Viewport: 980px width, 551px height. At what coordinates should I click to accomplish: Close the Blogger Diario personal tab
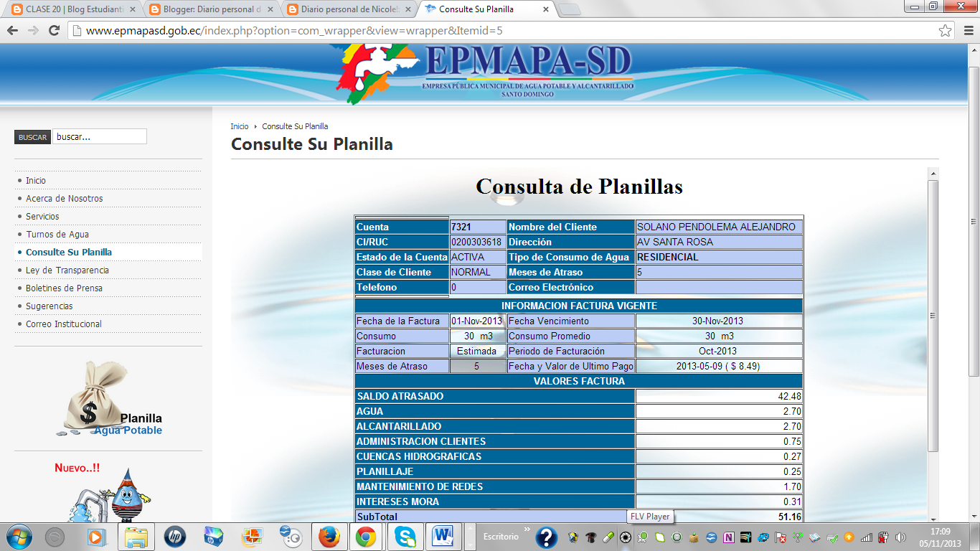pyautogui.click(x=271, y=10)
